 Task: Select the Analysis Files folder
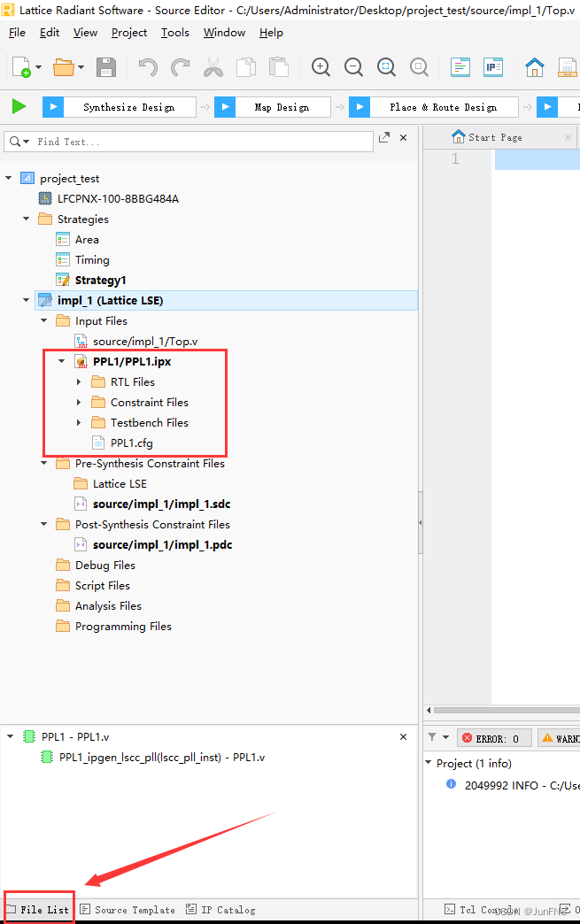coord(108,605)
